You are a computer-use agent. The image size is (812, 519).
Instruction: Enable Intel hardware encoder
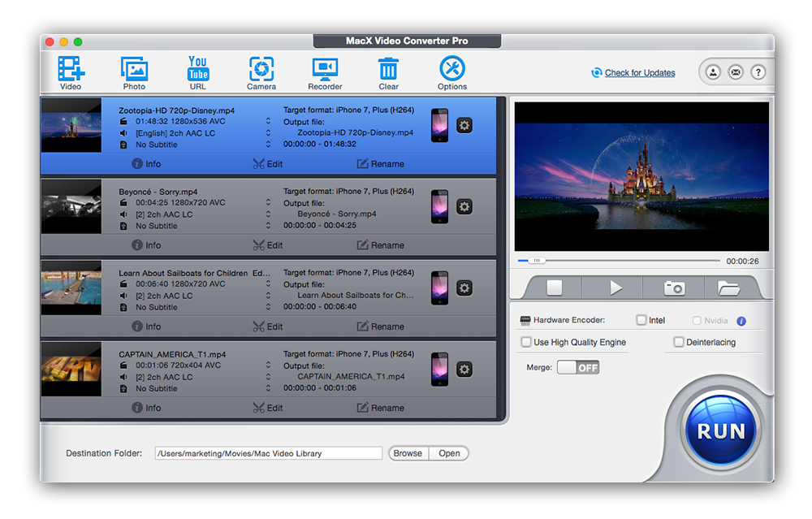641,320
